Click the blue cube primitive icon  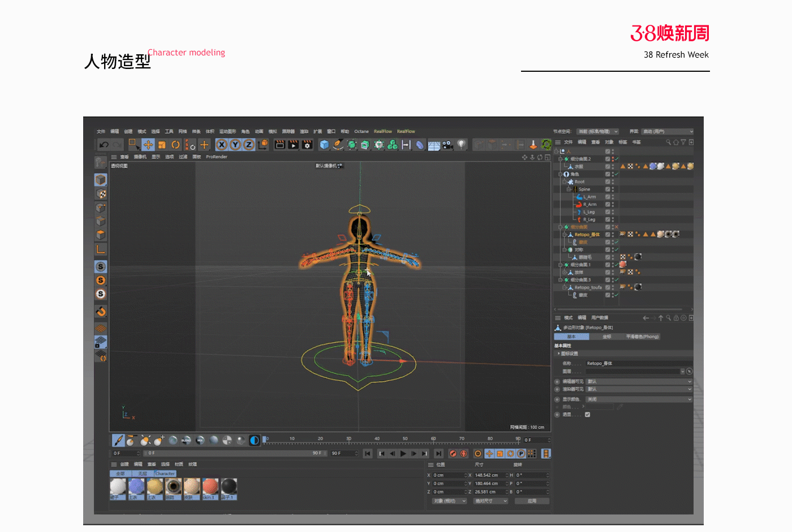[x=324, y=145]
